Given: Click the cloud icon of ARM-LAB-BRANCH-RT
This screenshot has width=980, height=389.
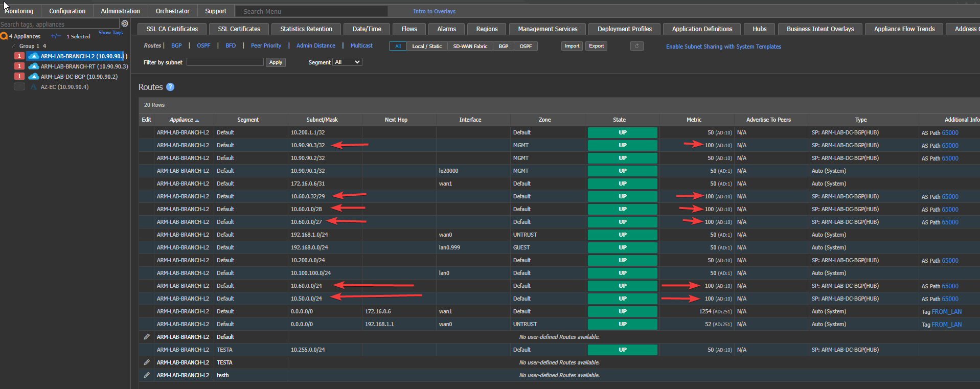Looking at the screenshot, I should pos(34,66).
